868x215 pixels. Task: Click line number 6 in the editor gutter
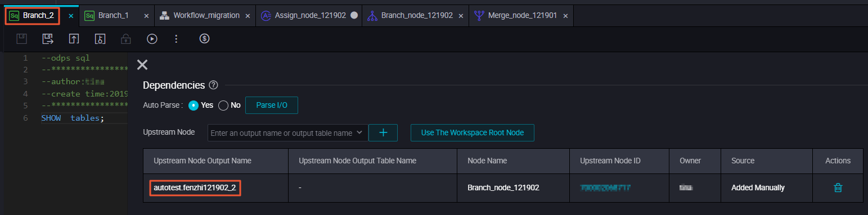[x=25, y=118]
